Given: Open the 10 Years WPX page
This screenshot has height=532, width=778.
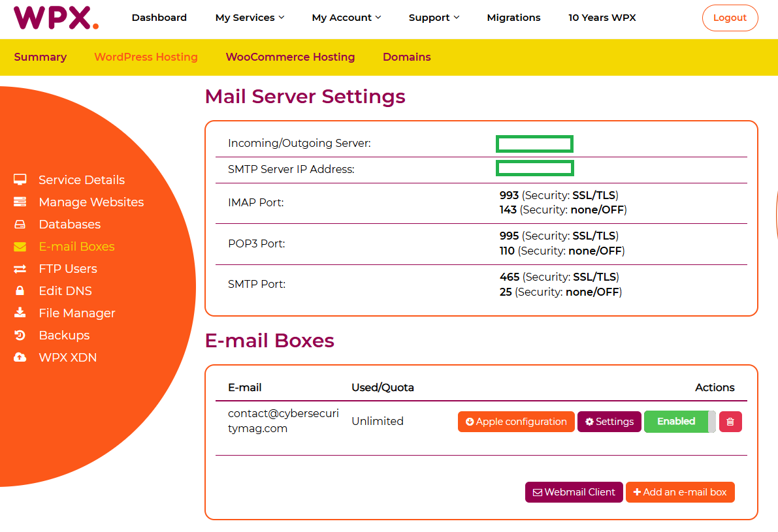Looking at the screenshot, I should (602, 18).
